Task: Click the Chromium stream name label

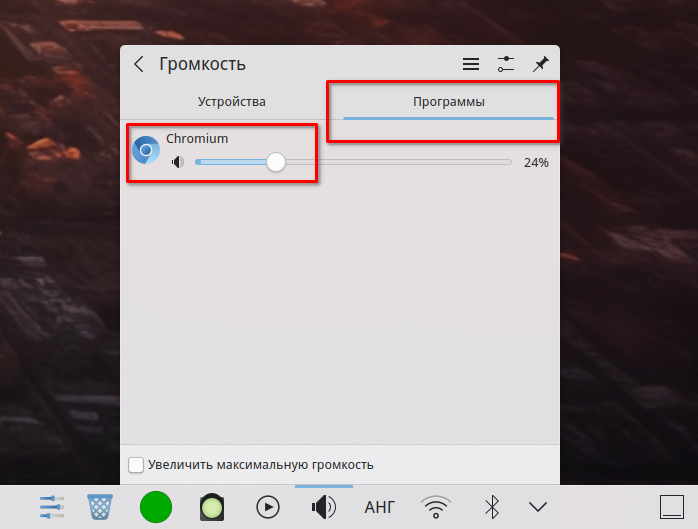Action: (197, 139)
